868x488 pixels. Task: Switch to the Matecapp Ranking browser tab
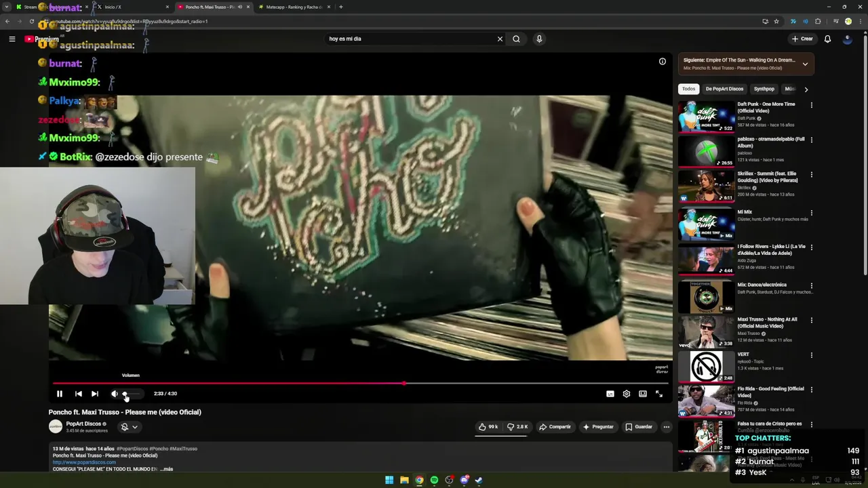coord(294,7)
